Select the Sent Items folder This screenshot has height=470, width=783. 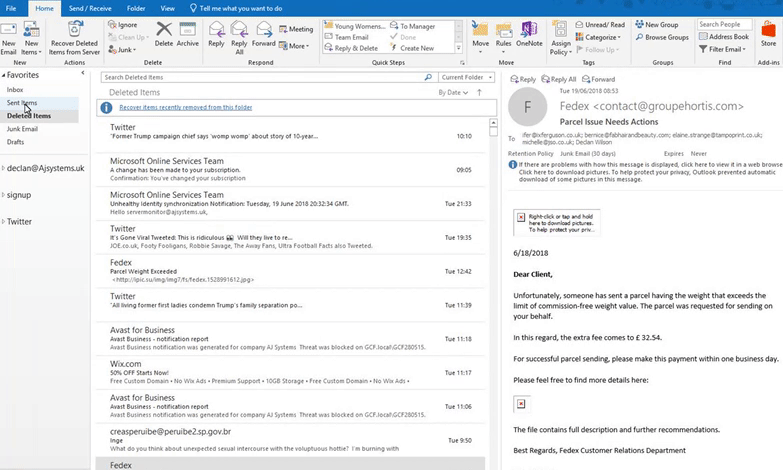[22, 103]
